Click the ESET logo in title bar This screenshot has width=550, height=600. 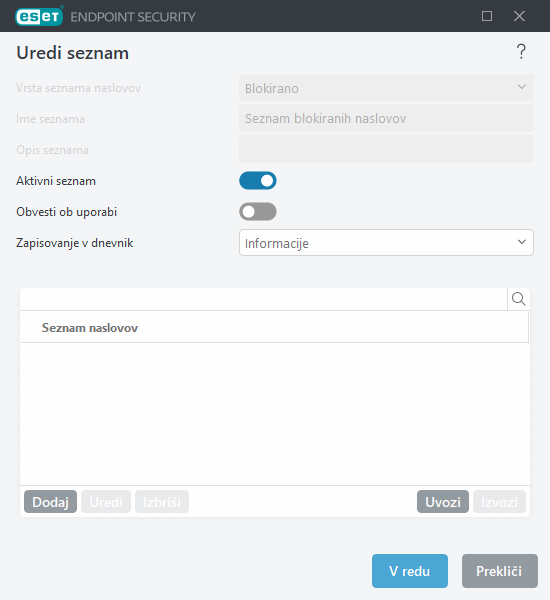[x=39, y=16]
